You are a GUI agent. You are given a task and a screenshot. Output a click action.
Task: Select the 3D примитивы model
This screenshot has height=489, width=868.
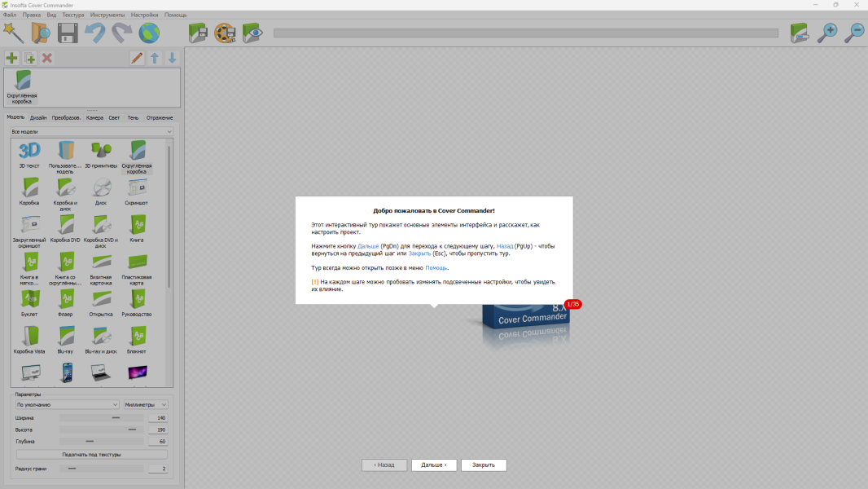(101, 155)
